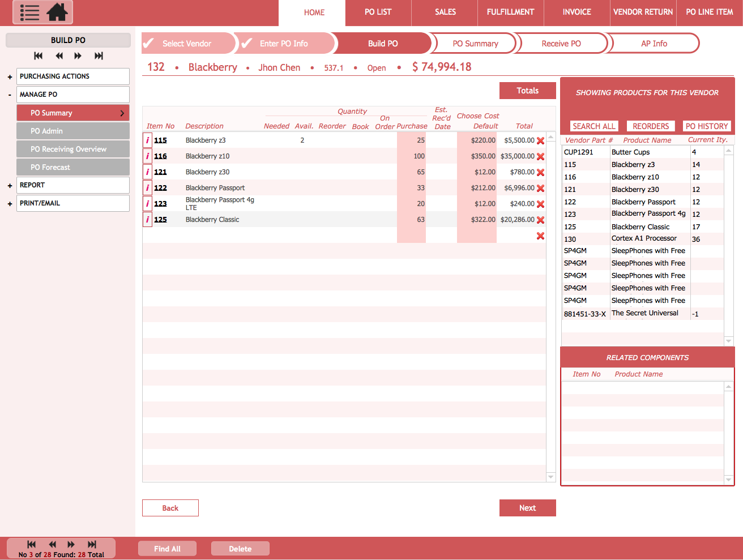Image resolution: width=743 pixels, height=560 pixels.
Task: Delete Blackberry z10 line with red X
Action: click(x=540, y=156)
